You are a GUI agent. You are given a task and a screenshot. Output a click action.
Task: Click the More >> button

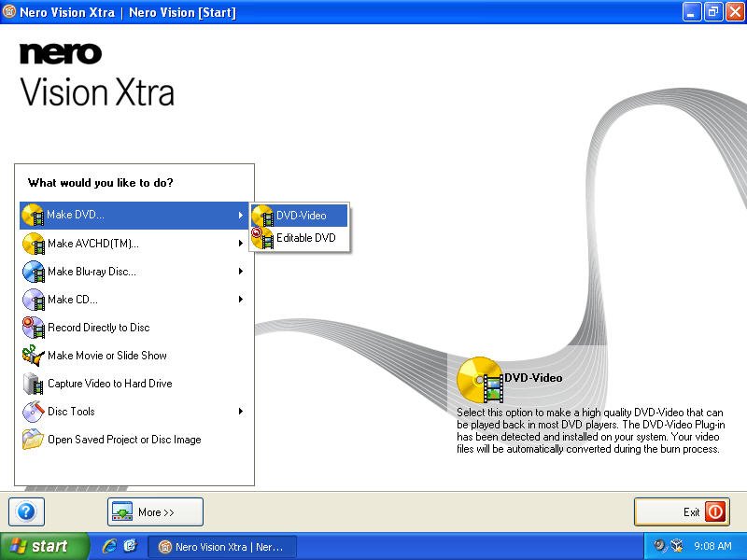(155, 511)
